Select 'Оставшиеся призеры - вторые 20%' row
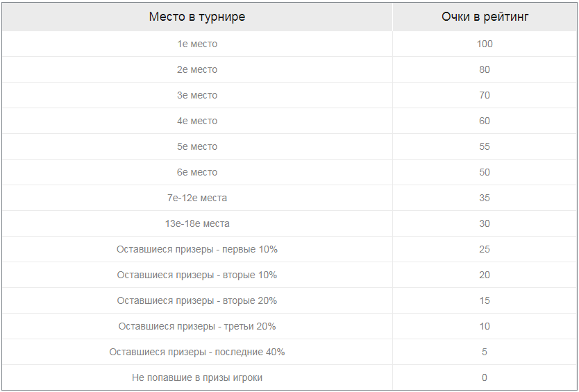 click(197, 300)
